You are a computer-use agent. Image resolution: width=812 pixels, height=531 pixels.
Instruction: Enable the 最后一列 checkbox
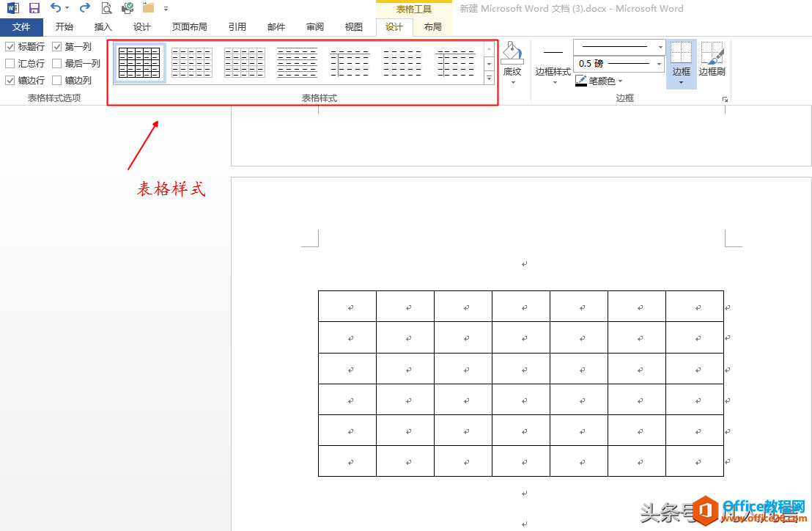click(57, 63)
